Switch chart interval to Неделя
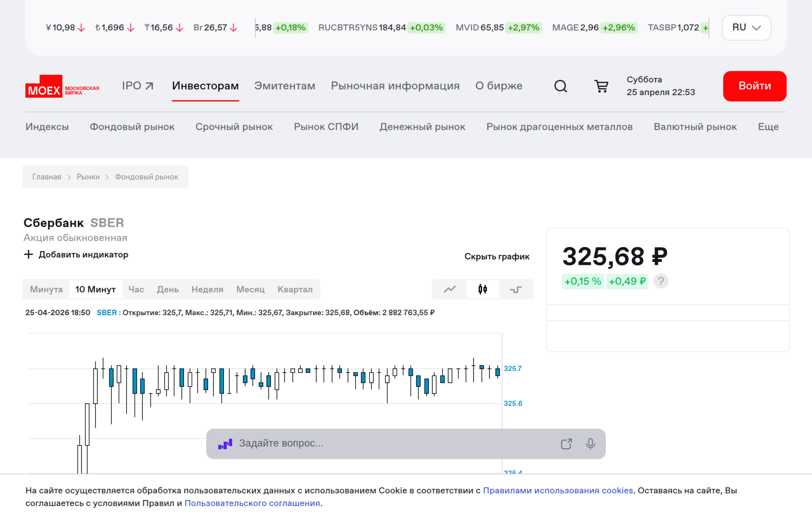This screenshot has height=520, width=812. click(x=207, y=289)
